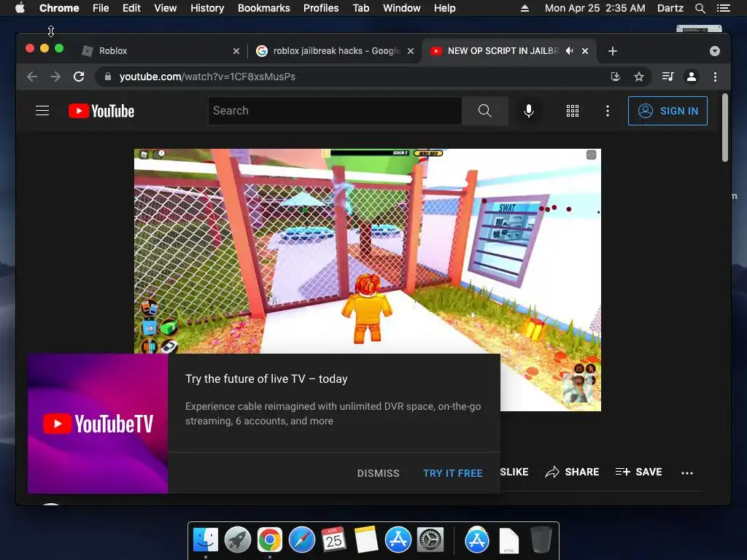Open a new Chrome tab
Viewport: 747px width, 560px height.
tap(613, 51)
